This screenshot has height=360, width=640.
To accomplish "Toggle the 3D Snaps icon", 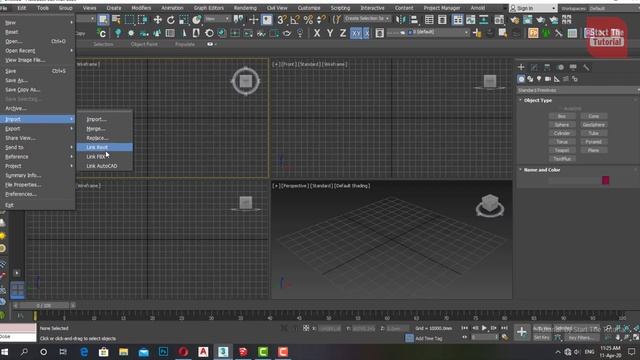I will [x=281, y=20].
